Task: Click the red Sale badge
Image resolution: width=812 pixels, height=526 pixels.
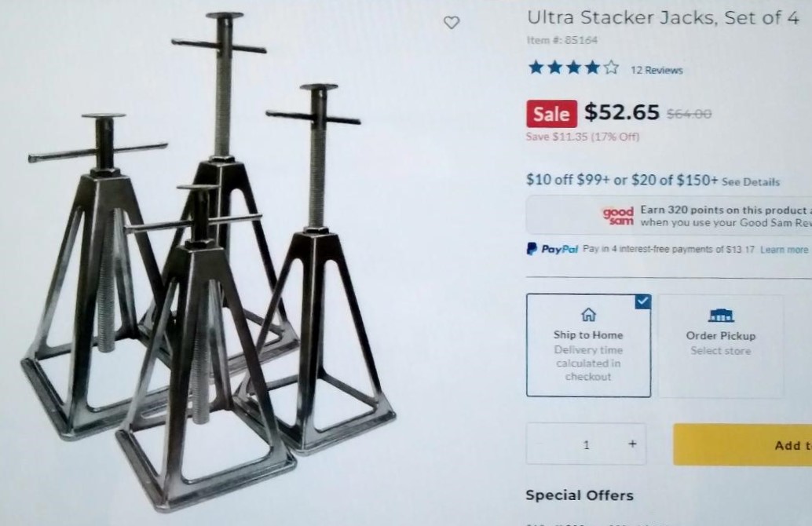Action: coord(551,113)
